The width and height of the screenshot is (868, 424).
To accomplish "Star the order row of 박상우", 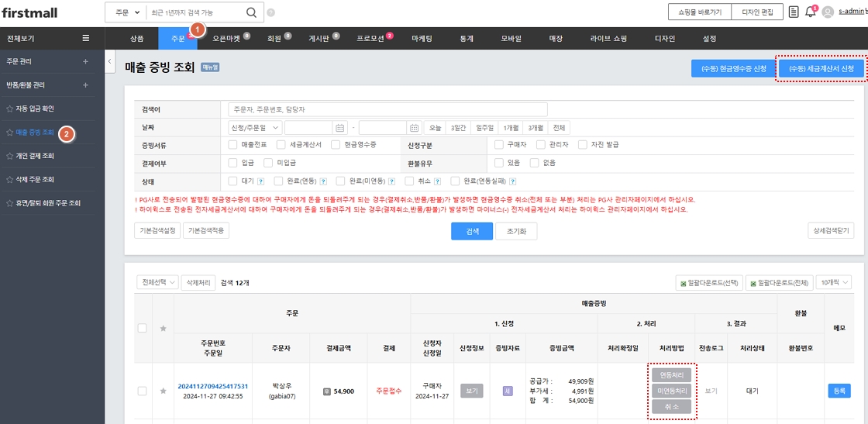I will click(163, 391).
